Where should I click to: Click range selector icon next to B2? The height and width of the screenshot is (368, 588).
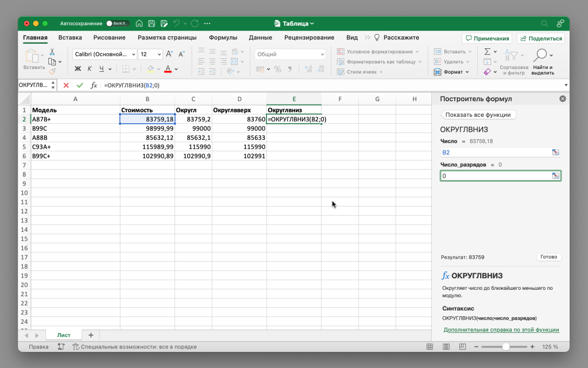pyautogui.click(x=556, y=152)
